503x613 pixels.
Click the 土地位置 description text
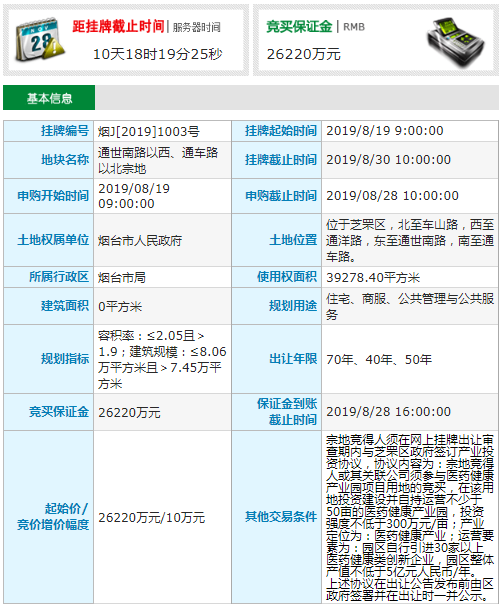pyautogui.click(x=410, y=240)
